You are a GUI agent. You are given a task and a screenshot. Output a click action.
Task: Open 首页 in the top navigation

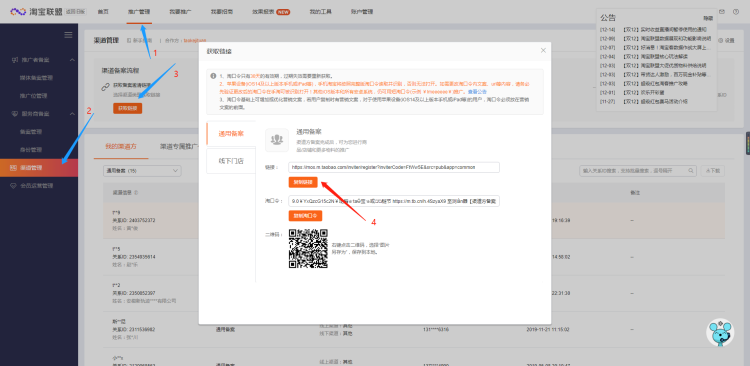pos(103,11)
